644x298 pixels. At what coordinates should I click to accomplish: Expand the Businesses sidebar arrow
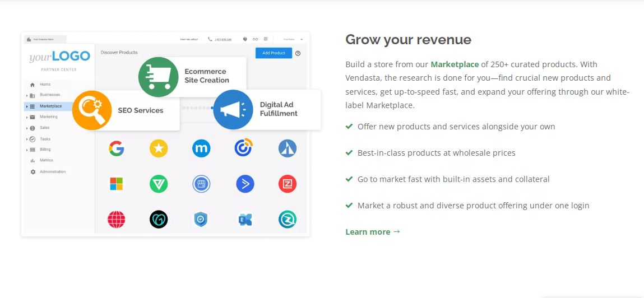tap(27, 95)
